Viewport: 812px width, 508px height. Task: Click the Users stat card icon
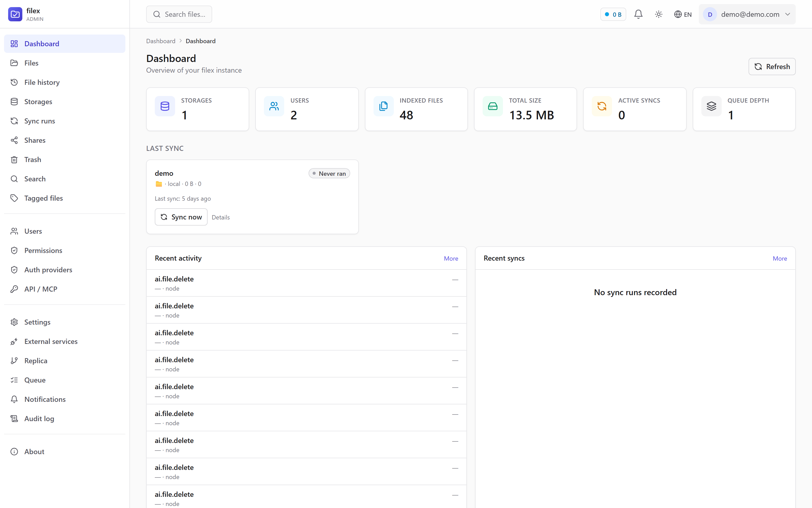[x=274, y=106]
